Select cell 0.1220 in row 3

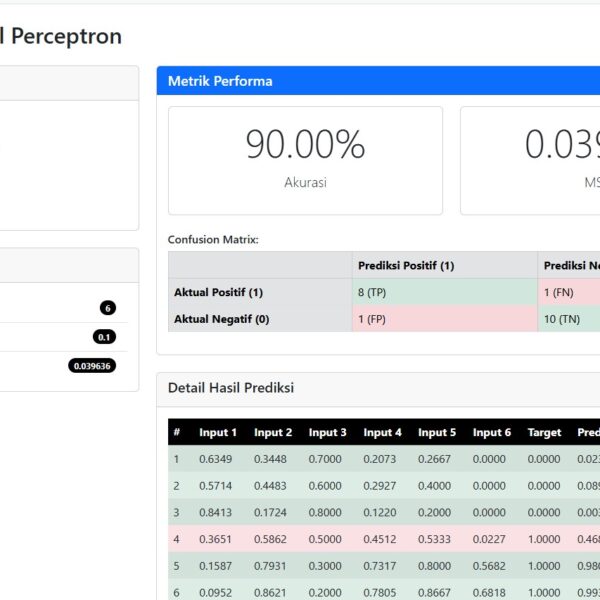click(x=380, y=512)
